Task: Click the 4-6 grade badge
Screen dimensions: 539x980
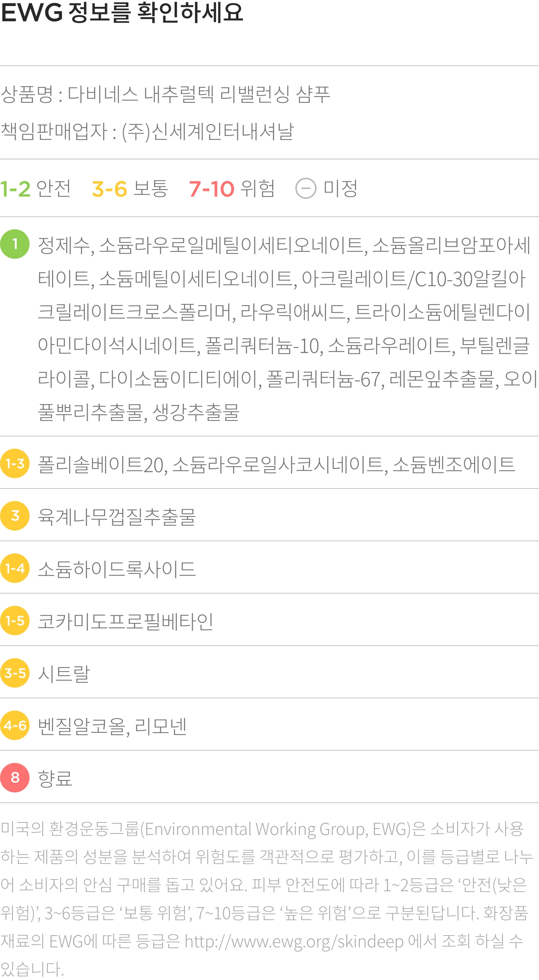Action: pos(15,725)
